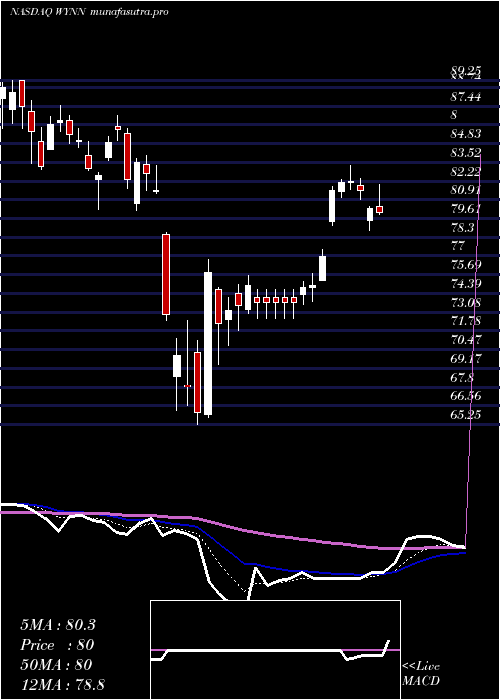The width and height of the screenshot is (500, 700).
Task: Click the 71.78 price axis label
Action: coord(466,321)
